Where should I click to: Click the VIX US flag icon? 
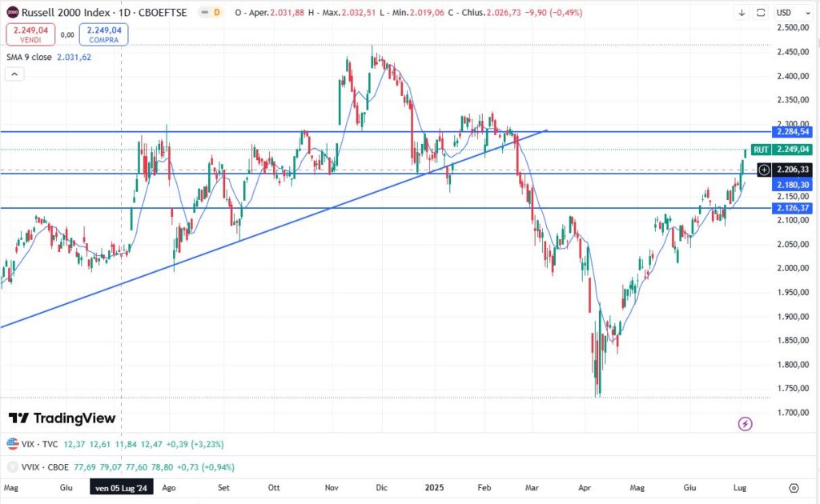(12, 443)
